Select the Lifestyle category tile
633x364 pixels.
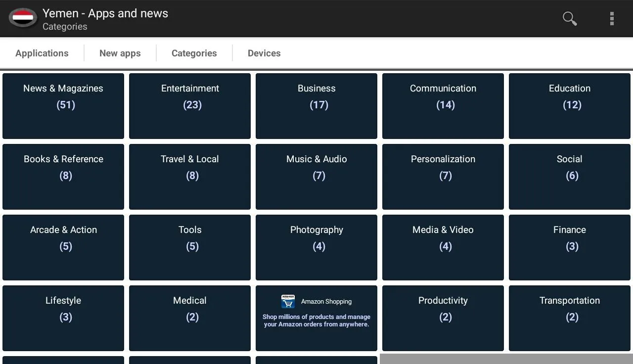click(63, 318)
